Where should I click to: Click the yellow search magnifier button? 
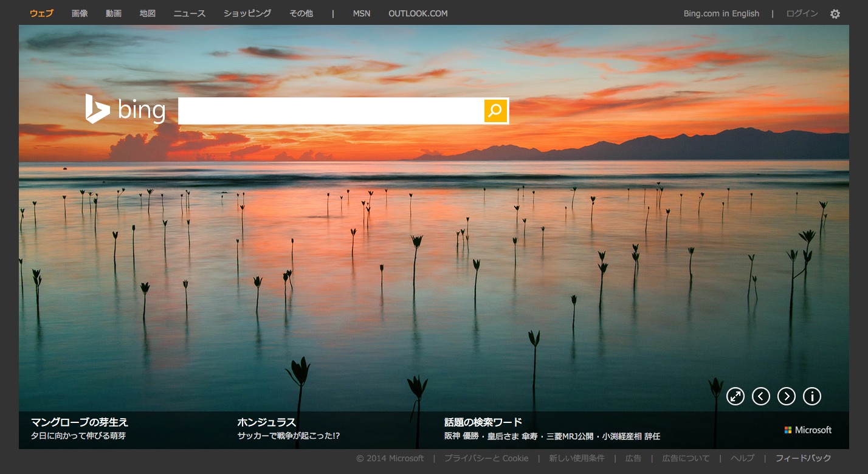[495, 111]
